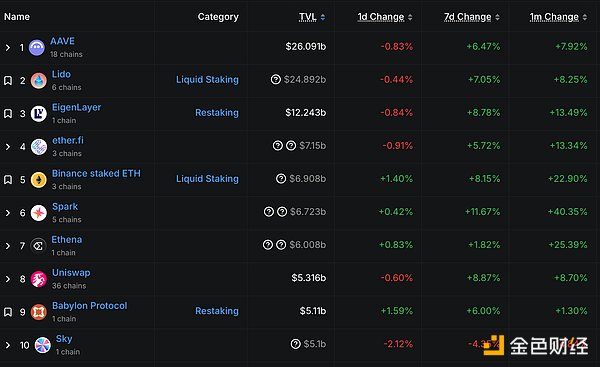
Task: Click the Lido droplet logo icon
Action: (39, 81)
